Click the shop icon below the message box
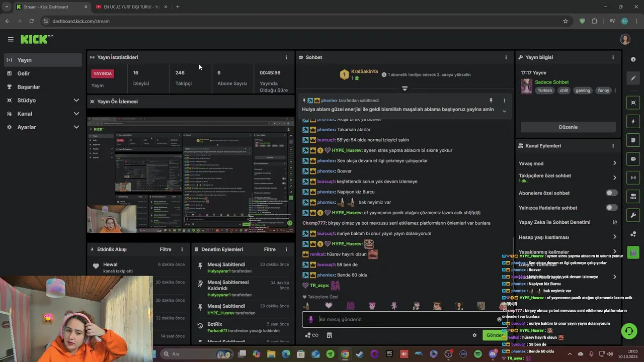The image size is (644, 362). coord(329,335)
